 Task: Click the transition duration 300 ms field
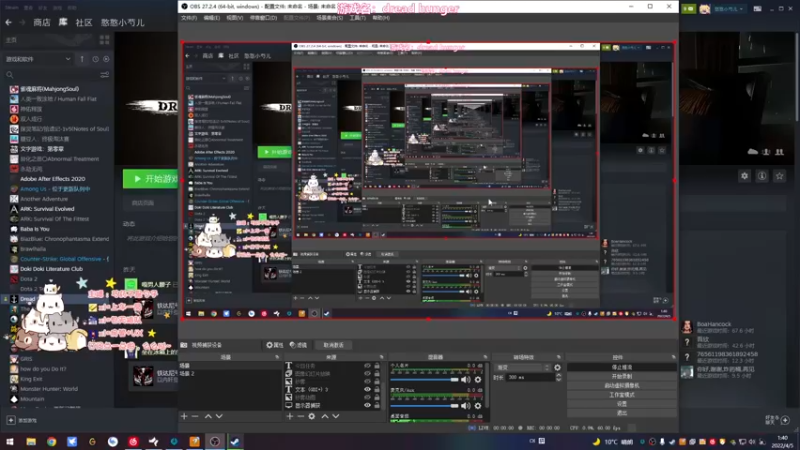click(530, 378)
